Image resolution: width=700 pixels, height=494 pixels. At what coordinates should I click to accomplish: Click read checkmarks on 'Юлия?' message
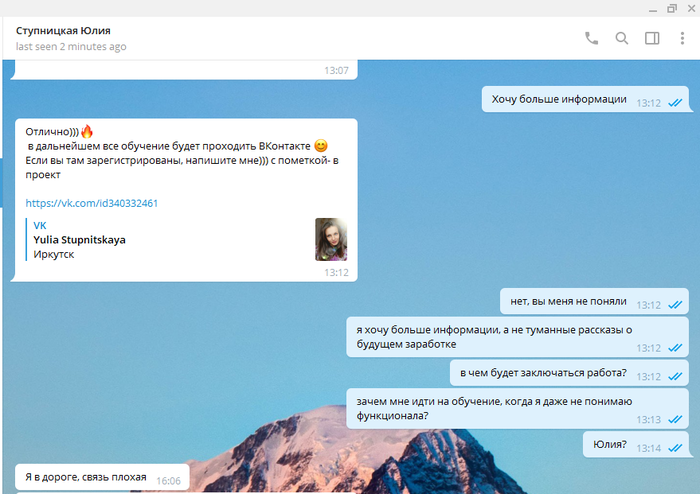coord(675,447)
